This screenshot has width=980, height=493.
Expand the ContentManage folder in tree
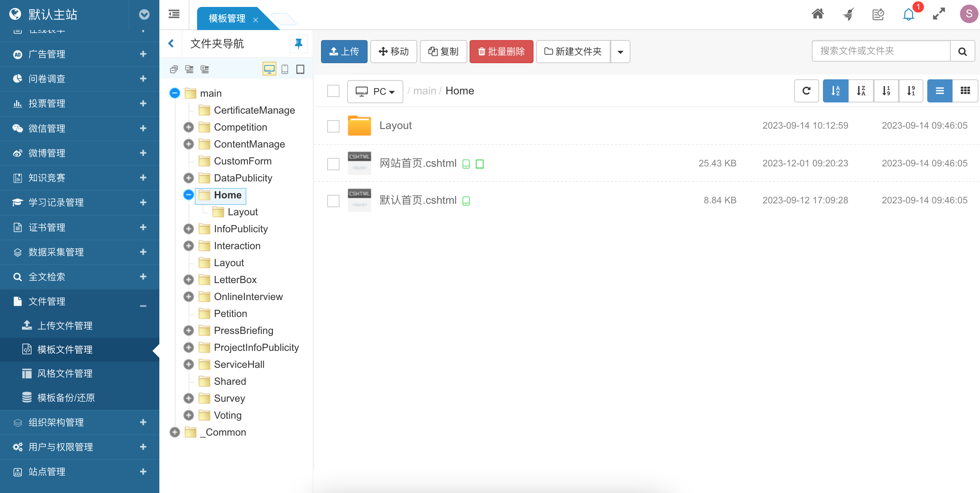(189, 144)
